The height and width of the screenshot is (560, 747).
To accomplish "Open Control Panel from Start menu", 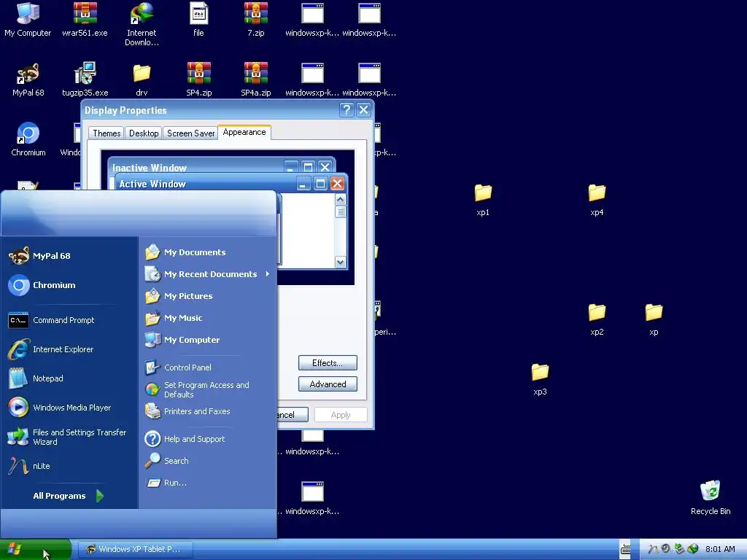I will (208, 367).
